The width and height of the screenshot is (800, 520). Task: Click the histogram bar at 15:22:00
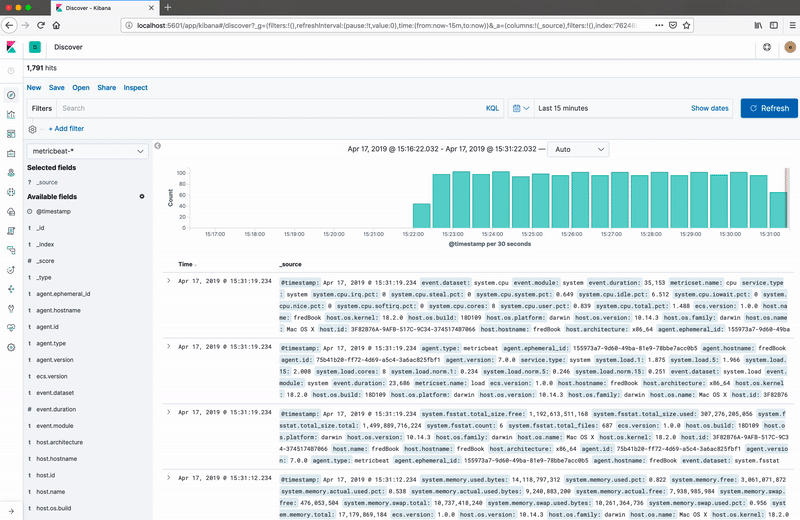(421, 216)
